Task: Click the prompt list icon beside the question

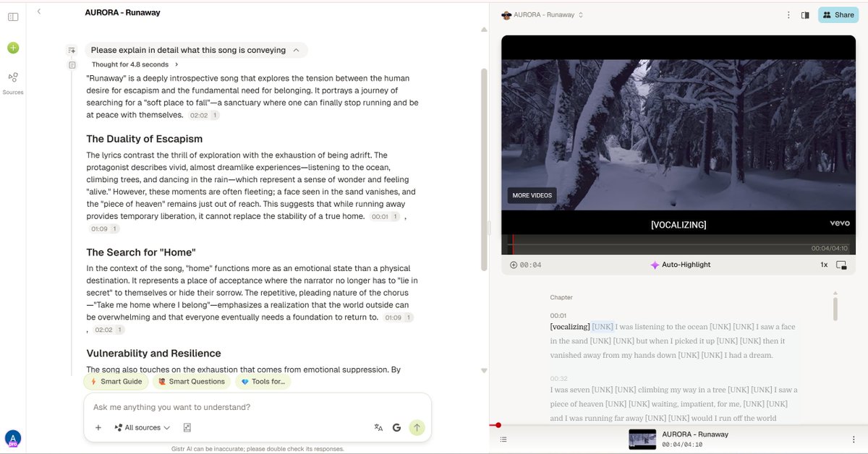Action: [72, 51]
